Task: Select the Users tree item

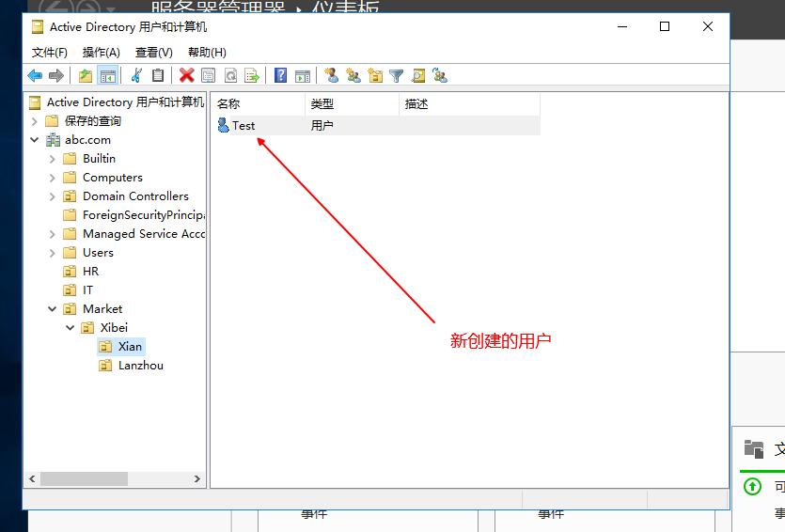Action: point(98,253)
